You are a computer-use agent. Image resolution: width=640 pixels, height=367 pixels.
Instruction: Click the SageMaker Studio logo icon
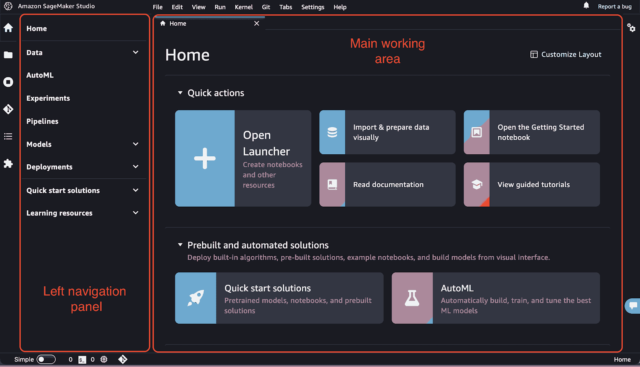8,6
